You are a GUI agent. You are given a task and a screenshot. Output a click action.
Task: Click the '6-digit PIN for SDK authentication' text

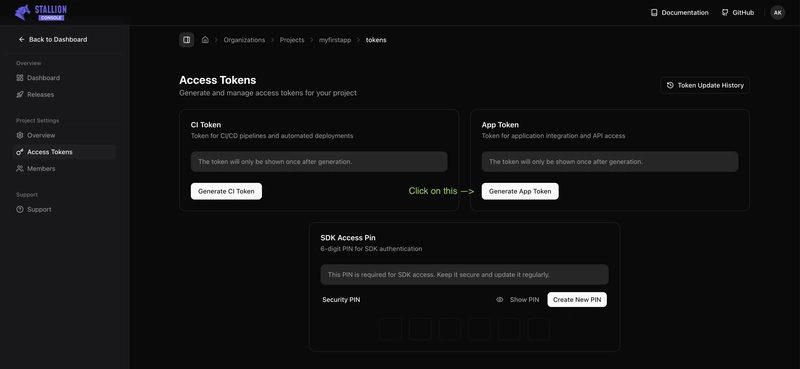click(371, 249)
